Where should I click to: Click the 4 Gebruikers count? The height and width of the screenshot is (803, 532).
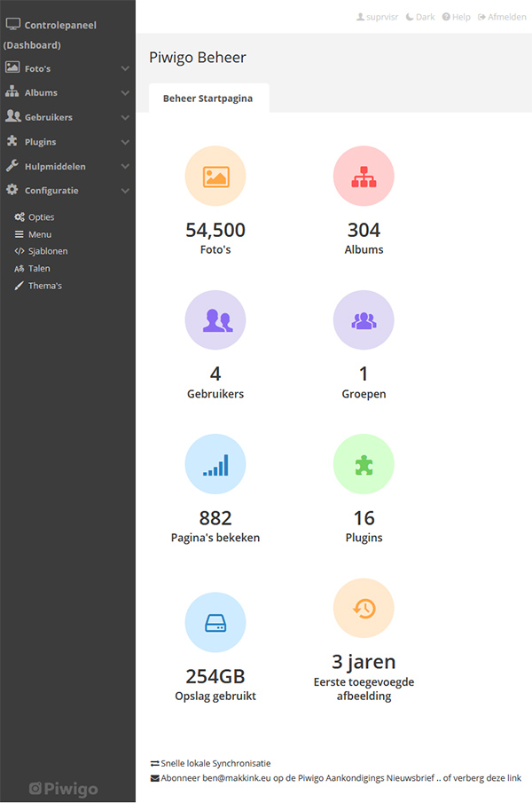click(x=215, y=374)
